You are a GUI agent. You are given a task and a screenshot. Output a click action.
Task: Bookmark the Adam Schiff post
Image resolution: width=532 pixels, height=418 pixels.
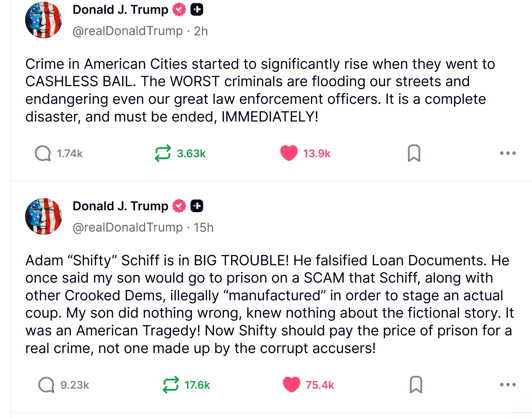(x=416, y=385)
